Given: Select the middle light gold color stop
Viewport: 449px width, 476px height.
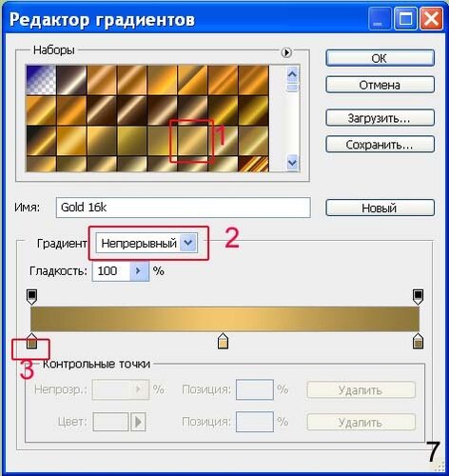Looking at the screenshot, I should point(224,341).
